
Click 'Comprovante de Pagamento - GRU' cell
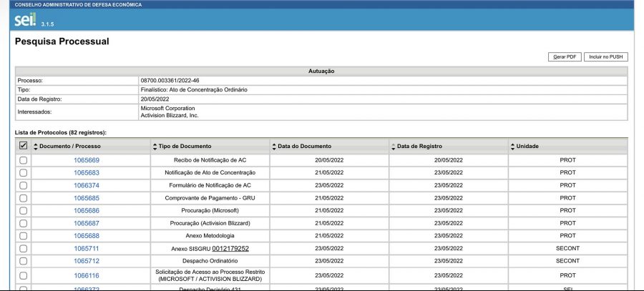pyautogui.click(x=210, y=198)
